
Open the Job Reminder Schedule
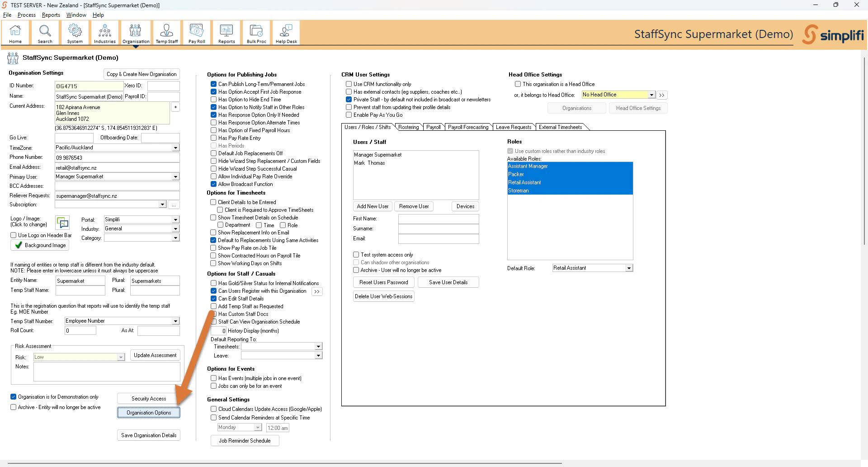(245, 441)
